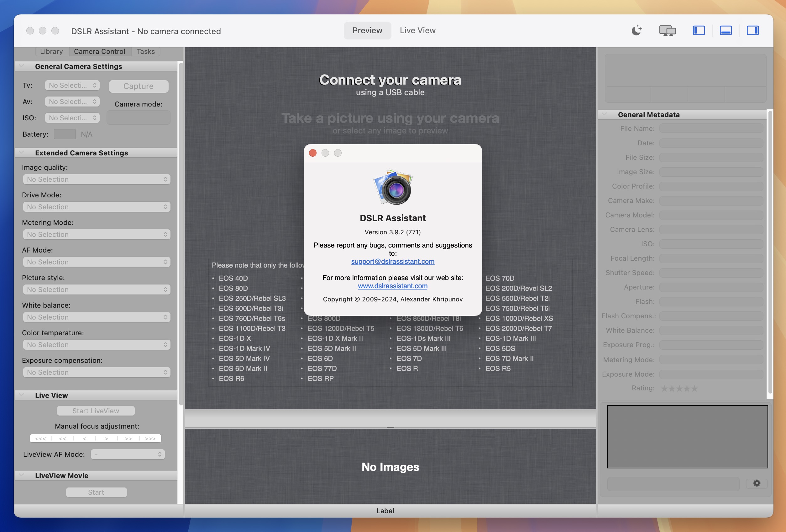Switch to the Preview tab
Screen dimensions: 786x532
tap(367, 30)
